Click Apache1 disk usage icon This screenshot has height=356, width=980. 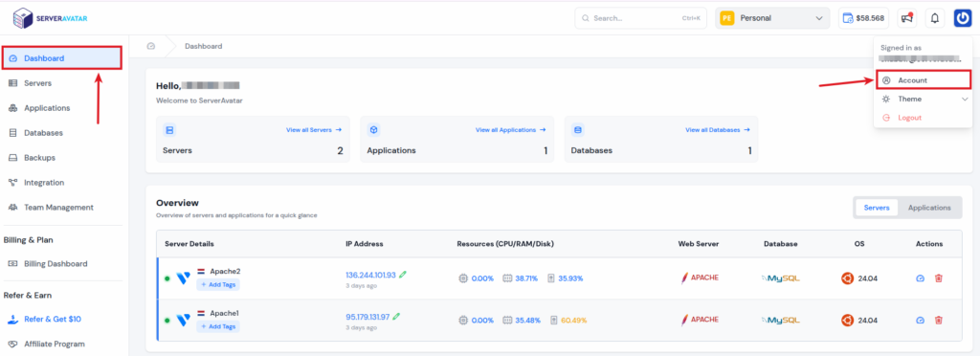click(554, 321)
